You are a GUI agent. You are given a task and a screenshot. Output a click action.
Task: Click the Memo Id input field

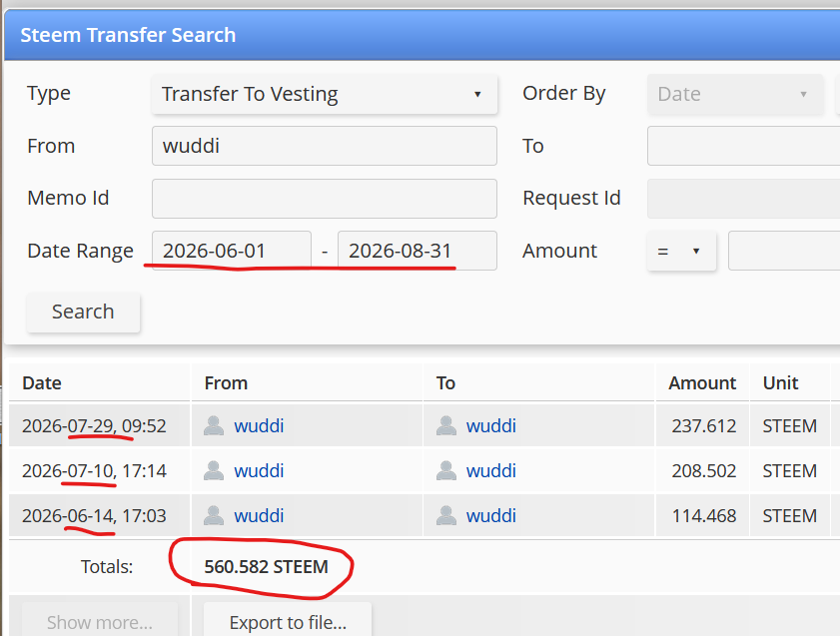click(324, 198)
